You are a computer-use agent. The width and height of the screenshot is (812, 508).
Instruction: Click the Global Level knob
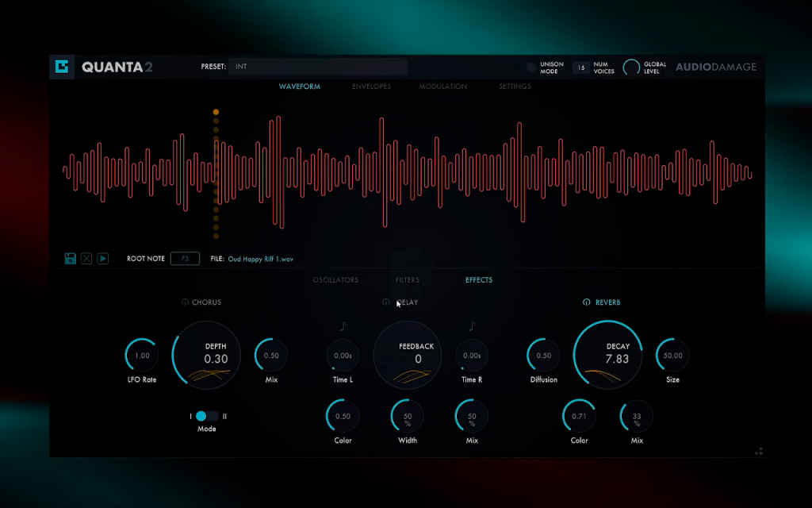pos(631,67)
